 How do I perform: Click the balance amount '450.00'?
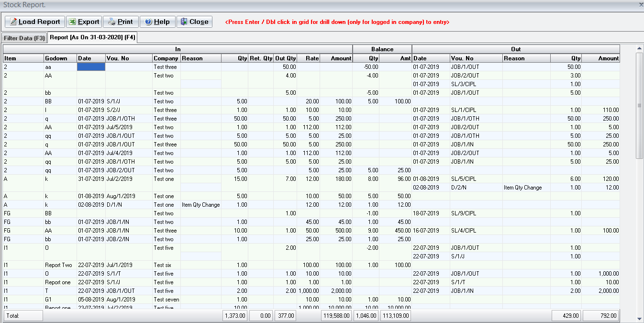[x=396, y=231]
